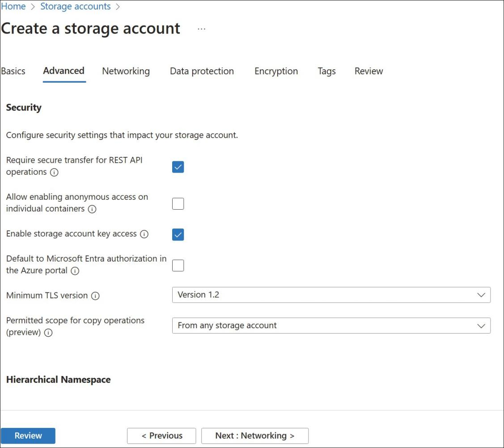This screenshot has width=504, height=448.
Task: Select the Advanced tab
Action: (x=64, y=71)
